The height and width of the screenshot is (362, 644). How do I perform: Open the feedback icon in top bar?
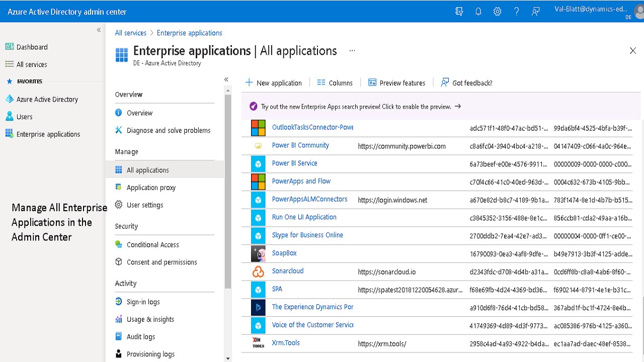536,12
